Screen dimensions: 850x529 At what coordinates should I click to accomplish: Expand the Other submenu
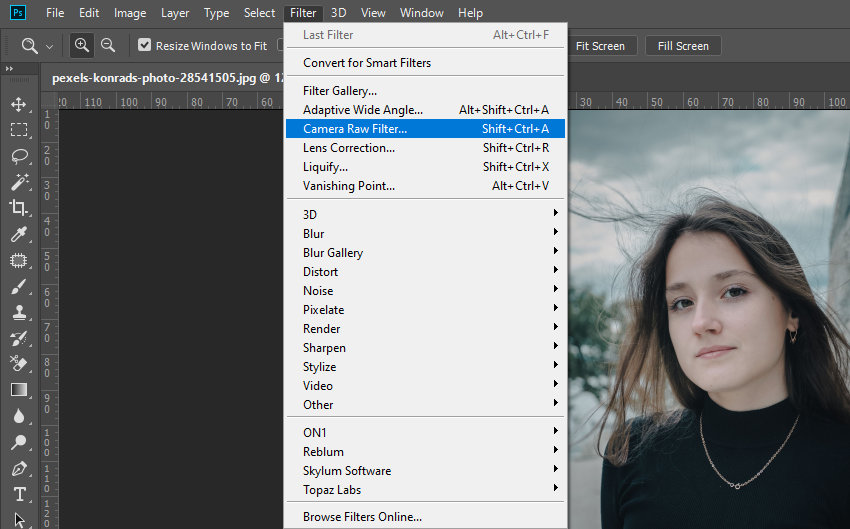pyautogui.click(x=426, y=404)
